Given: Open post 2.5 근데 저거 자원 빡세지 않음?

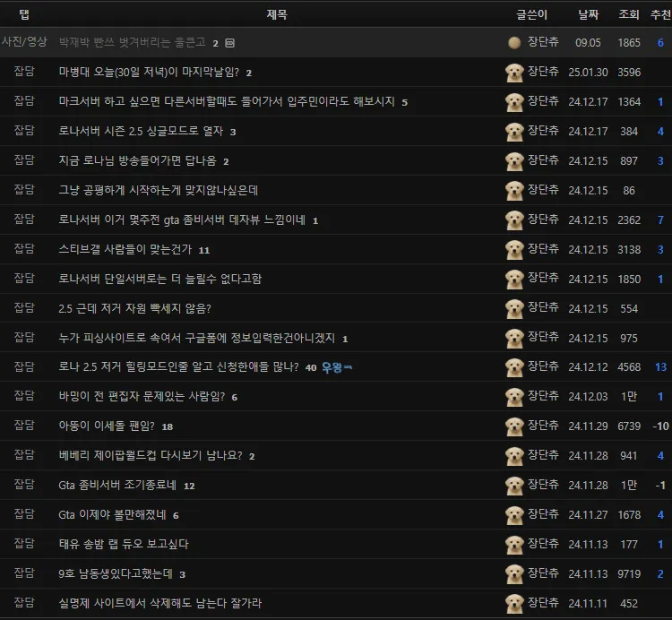Looking at the screenshot, I should click(x=134, y=308).
